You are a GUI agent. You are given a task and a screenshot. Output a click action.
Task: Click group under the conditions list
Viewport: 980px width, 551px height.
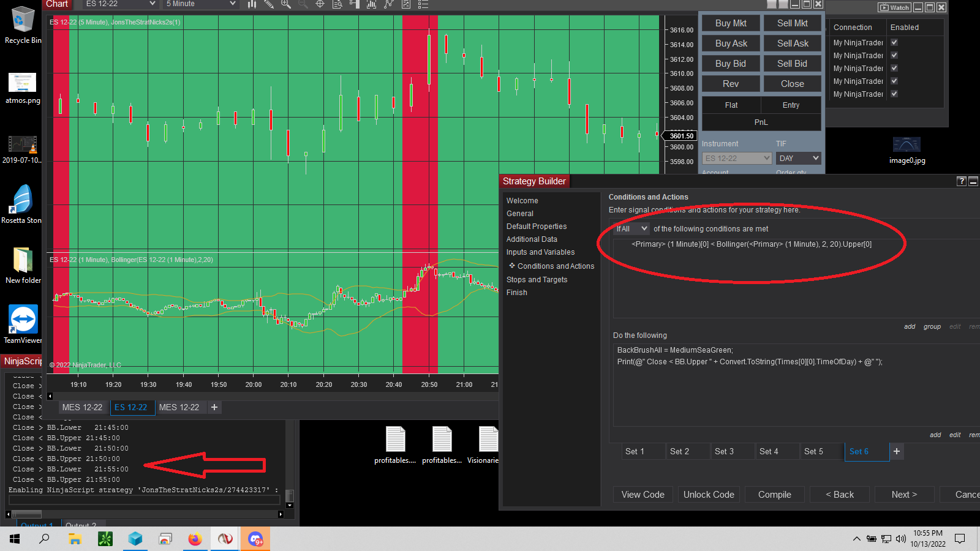(x=932, y=326)
